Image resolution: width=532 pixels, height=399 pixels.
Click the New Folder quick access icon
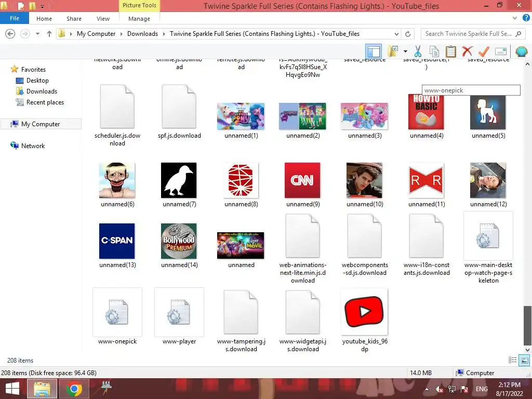coord(32,6)
